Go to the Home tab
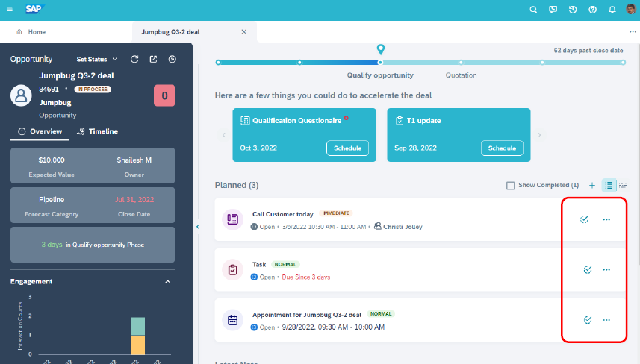The width and height of the screenshot is (640, 364). [31, 32]
